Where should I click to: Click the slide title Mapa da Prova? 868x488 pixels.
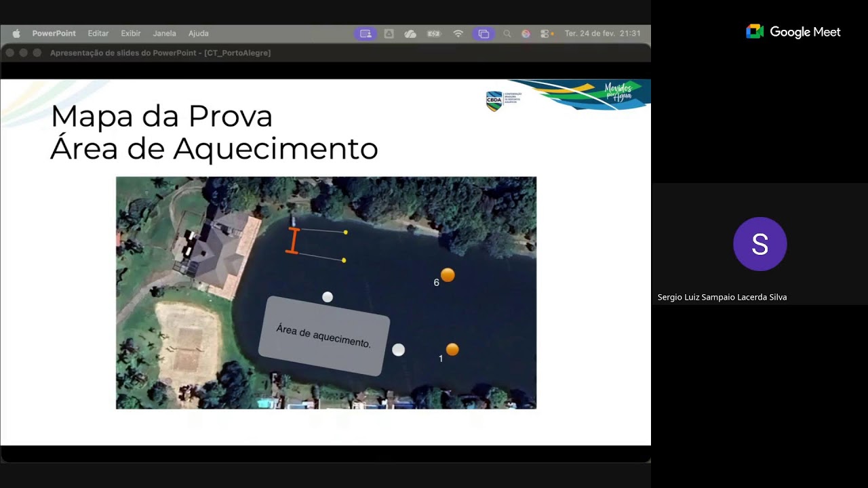coord(161,116)
